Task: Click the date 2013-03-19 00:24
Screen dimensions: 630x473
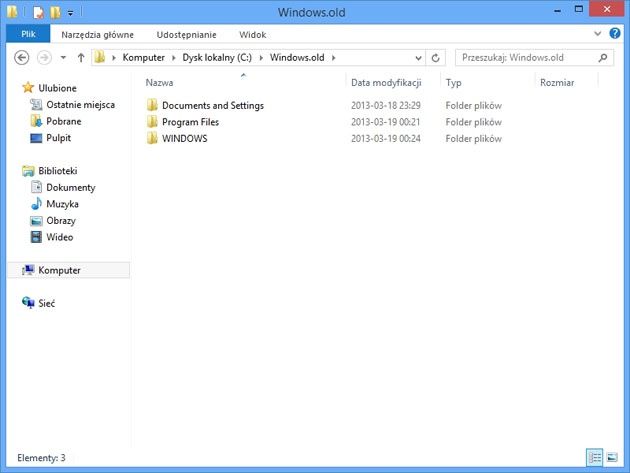Action: 386,139
